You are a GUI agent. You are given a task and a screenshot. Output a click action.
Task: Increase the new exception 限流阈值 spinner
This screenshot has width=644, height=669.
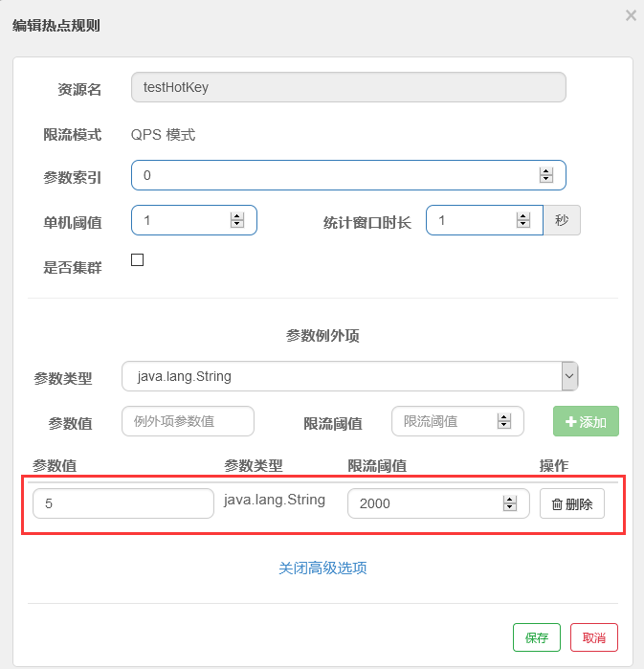[x=503, y=417]
